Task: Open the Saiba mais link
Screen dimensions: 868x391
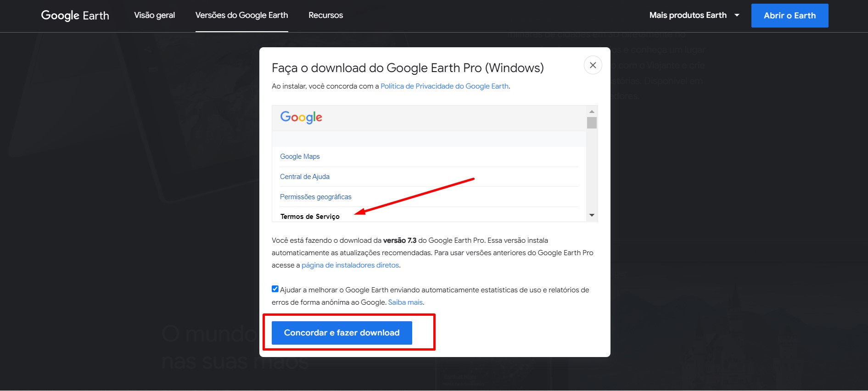Action: [405, 302]
